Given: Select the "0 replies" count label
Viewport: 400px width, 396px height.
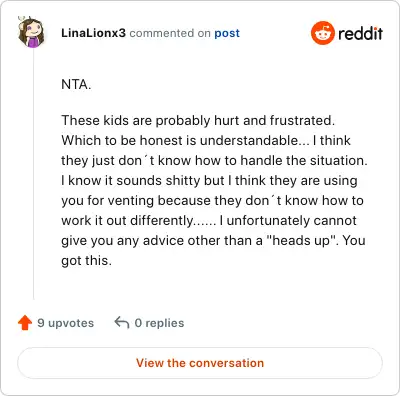Looking at the screenshot, I should pos(159,323).
